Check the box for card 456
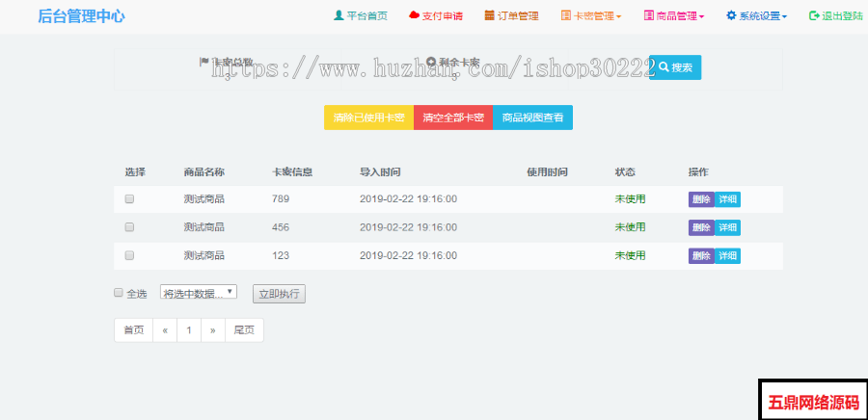The height and width of the screenshot is (420, 868). click(129, 226)
